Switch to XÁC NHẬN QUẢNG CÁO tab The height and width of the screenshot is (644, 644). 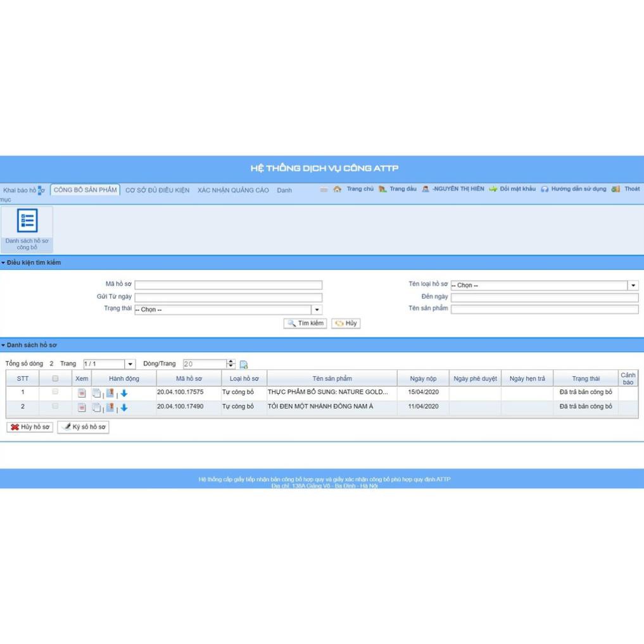point(233,190)
